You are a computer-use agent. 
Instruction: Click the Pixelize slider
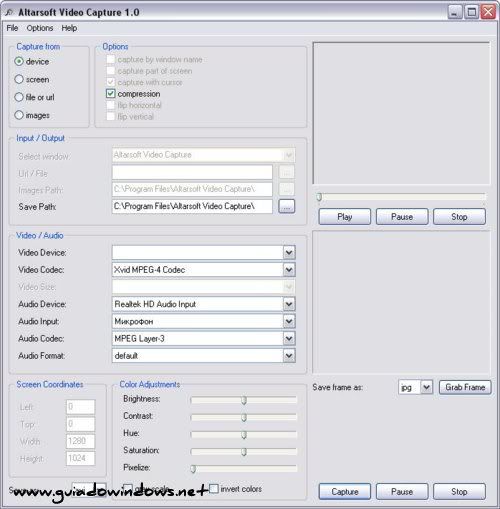244,469
